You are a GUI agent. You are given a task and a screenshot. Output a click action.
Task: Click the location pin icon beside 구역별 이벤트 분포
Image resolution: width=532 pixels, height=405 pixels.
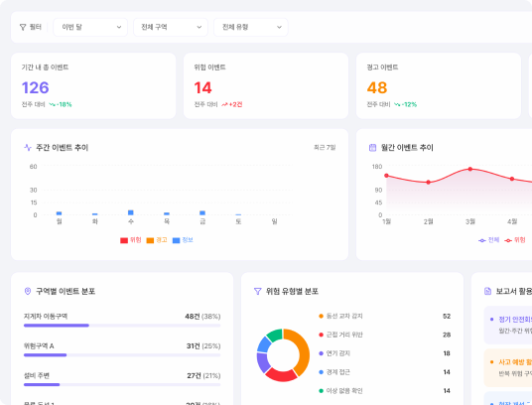click(28, 291)
